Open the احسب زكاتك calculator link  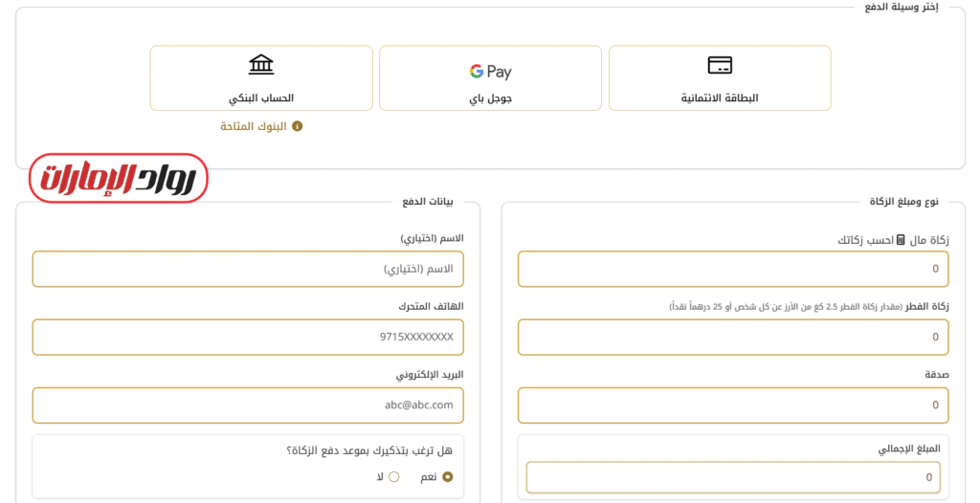865,240
